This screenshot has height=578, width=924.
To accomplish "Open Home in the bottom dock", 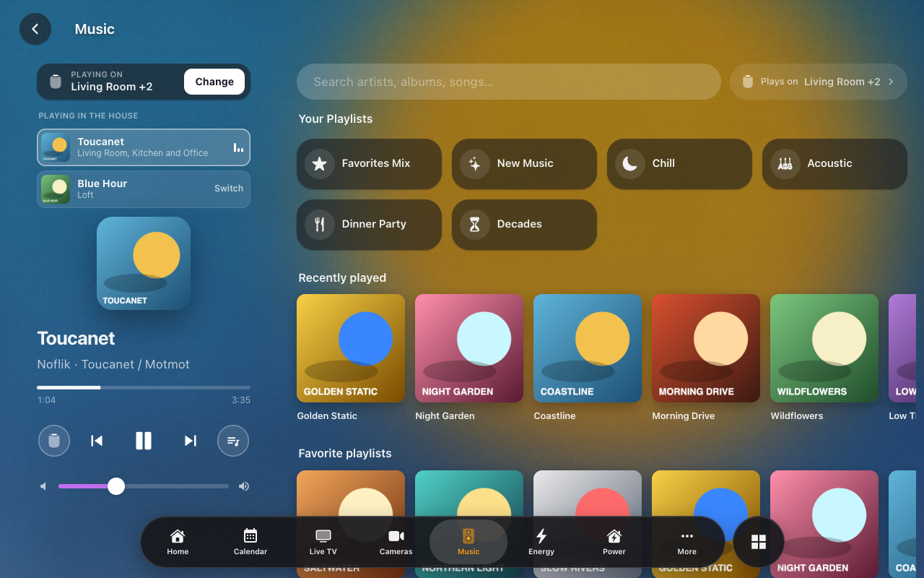I will point(178,542).
